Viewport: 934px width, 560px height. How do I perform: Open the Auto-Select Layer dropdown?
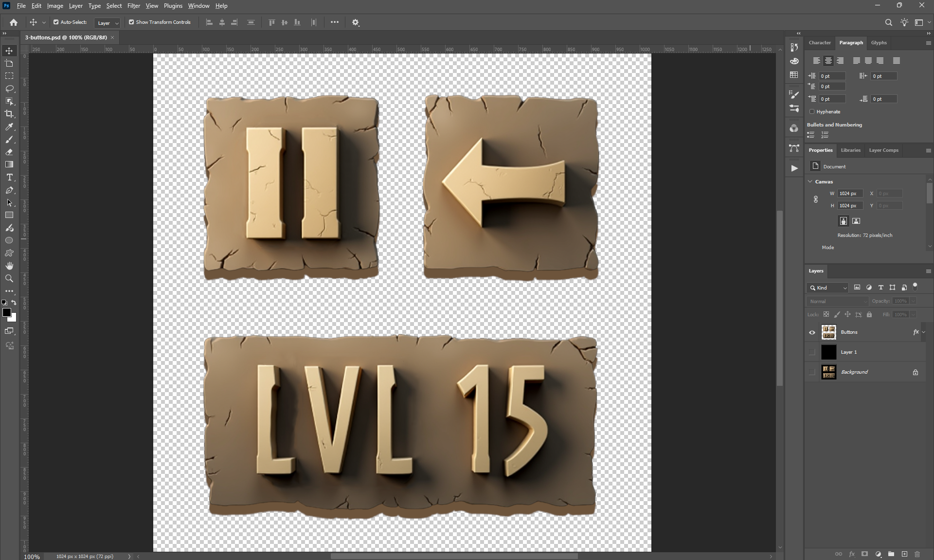coord(108,23)
